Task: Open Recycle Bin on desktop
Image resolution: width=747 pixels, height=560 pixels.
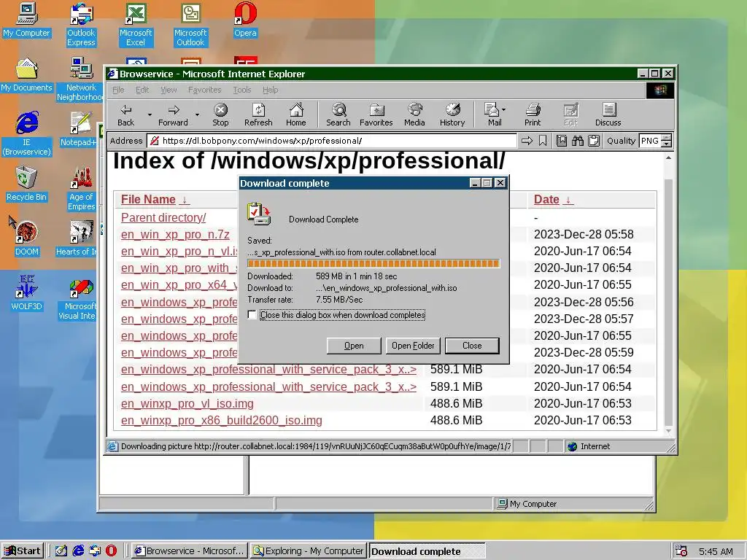Action: pyautogui.click(x=26, y=184)
